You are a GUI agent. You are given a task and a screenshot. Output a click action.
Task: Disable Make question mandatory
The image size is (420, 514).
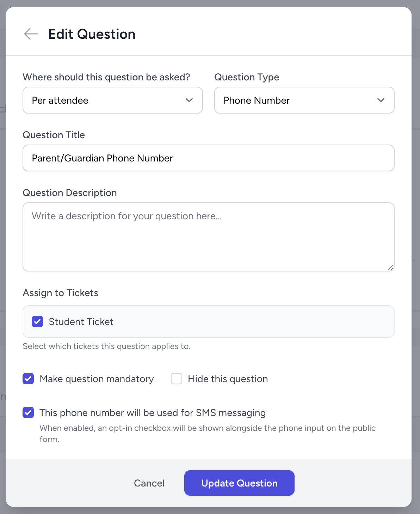(28, 379)
